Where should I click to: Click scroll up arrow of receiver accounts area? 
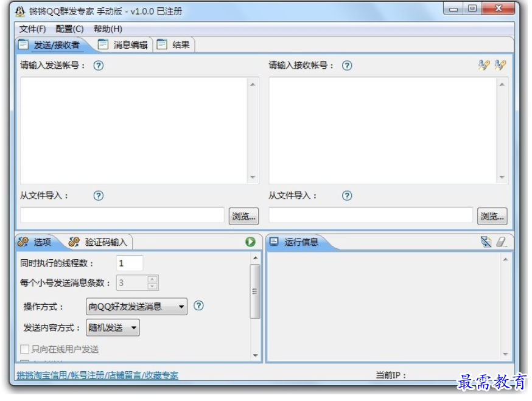(x=502, y=84)
